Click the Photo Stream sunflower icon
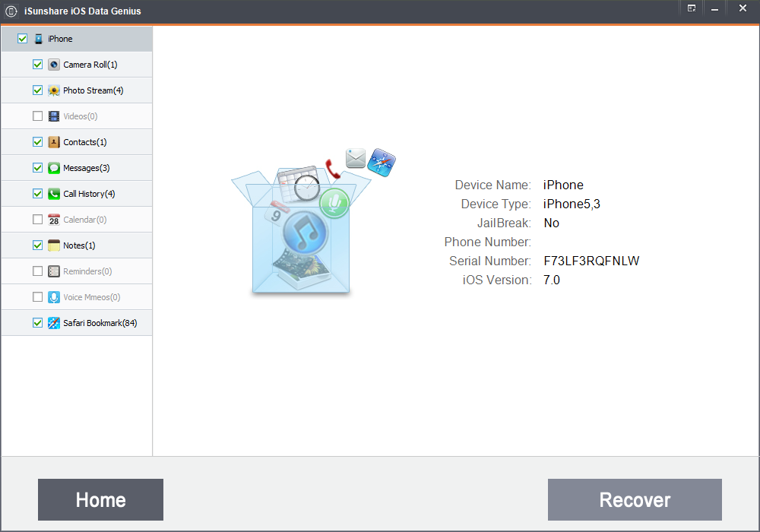 point(54,90)
